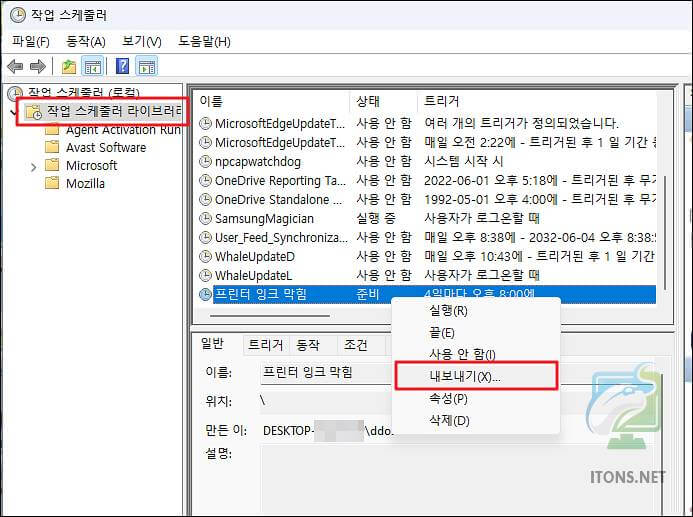The width and height of the screenshot is (693, 517).
Task: Open the 동작(A) menu
Action: [x=86, y=42]
